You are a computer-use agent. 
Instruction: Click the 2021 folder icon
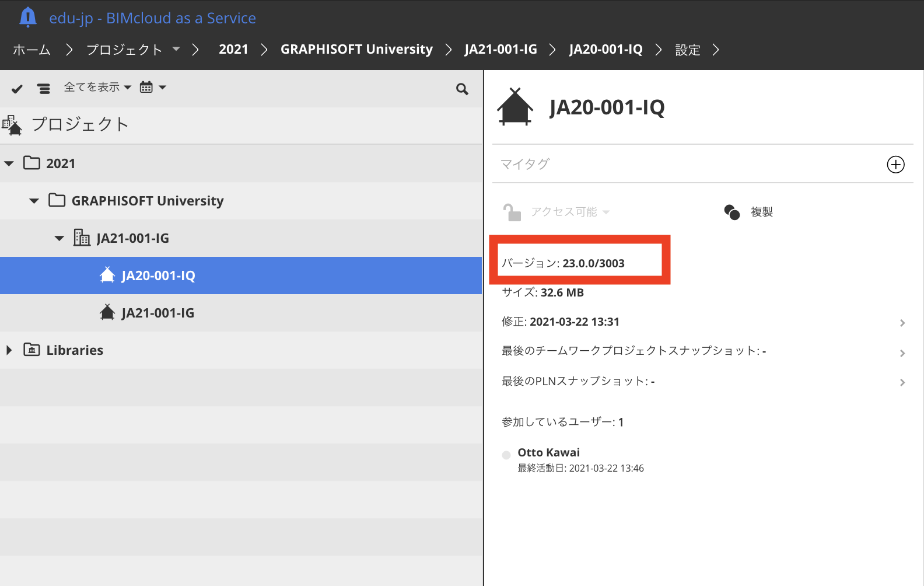coord(32,163)
